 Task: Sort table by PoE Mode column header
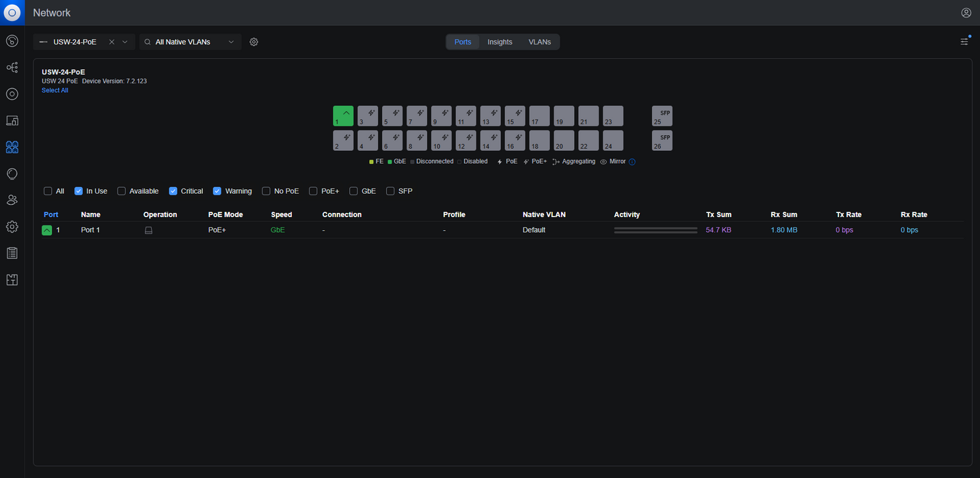click(x=226, y=214)
